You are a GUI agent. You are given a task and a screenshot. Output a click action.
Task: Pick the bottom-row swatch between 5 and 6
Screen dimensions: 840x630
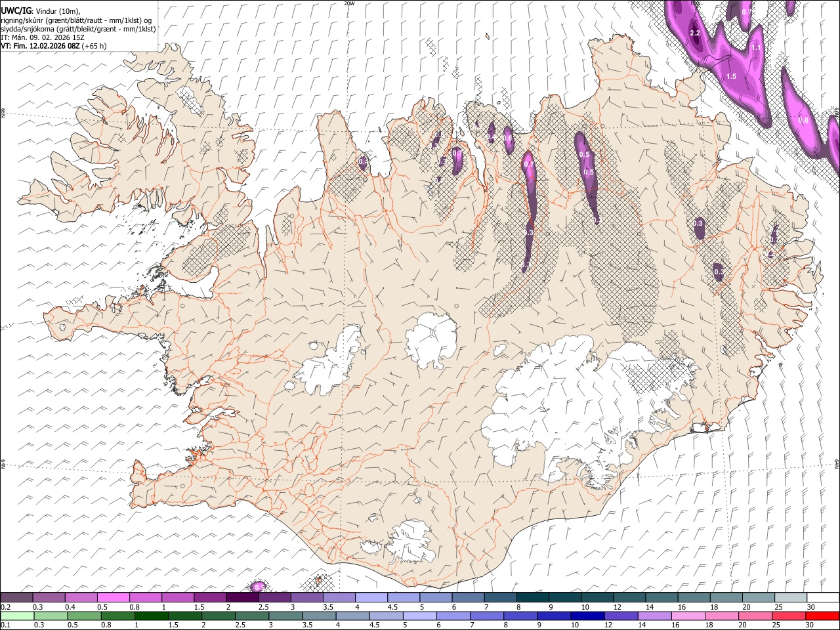(x=419, y=616)
